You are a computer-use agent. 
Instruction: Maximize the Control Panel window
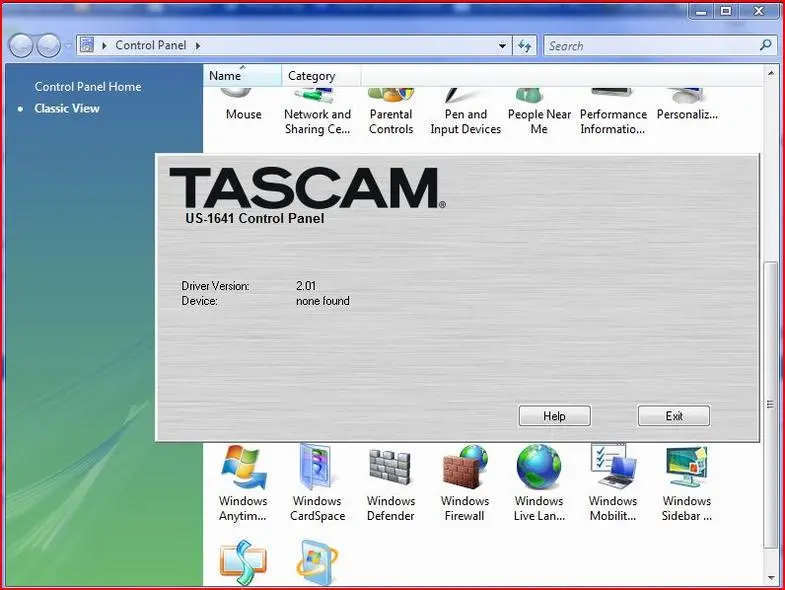click(x=725, y=11)
